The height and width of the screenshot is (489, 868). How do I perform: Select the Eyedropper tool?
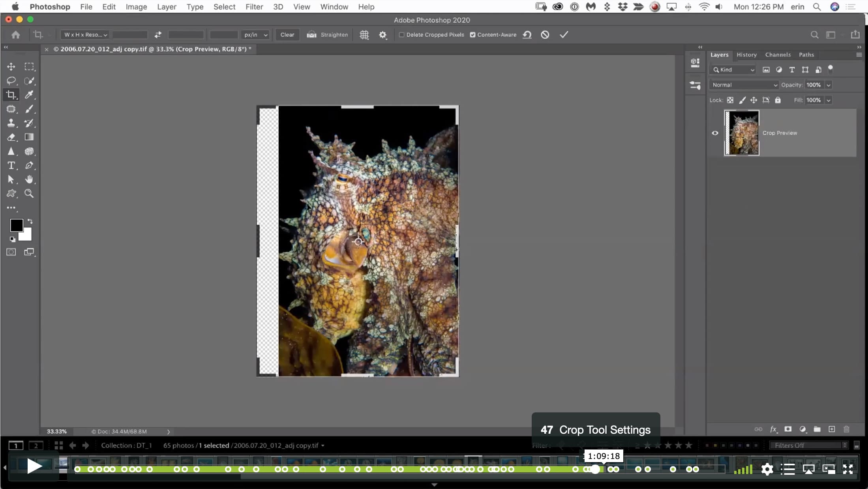pos(29,95)
